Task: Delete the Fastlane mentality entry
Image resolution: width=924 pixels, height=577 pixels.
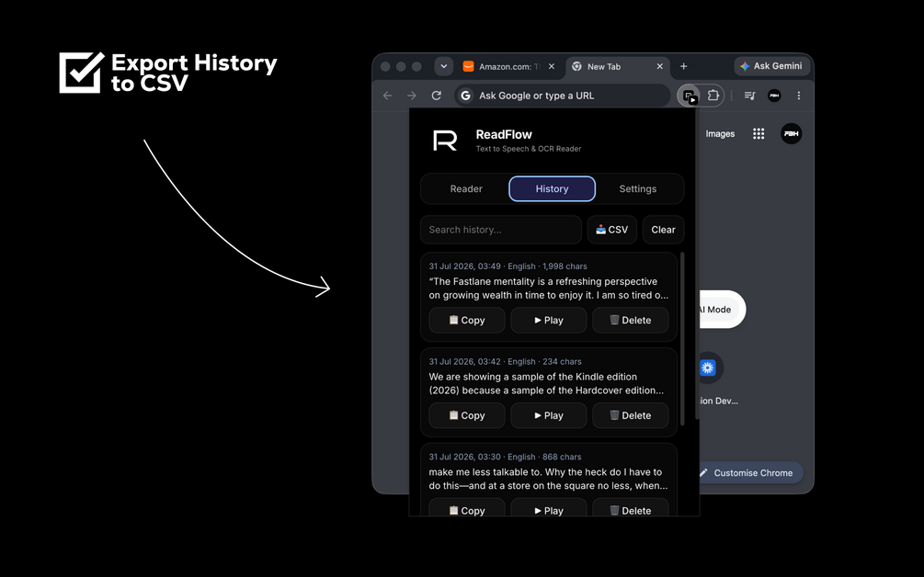Action: (631, 321)
